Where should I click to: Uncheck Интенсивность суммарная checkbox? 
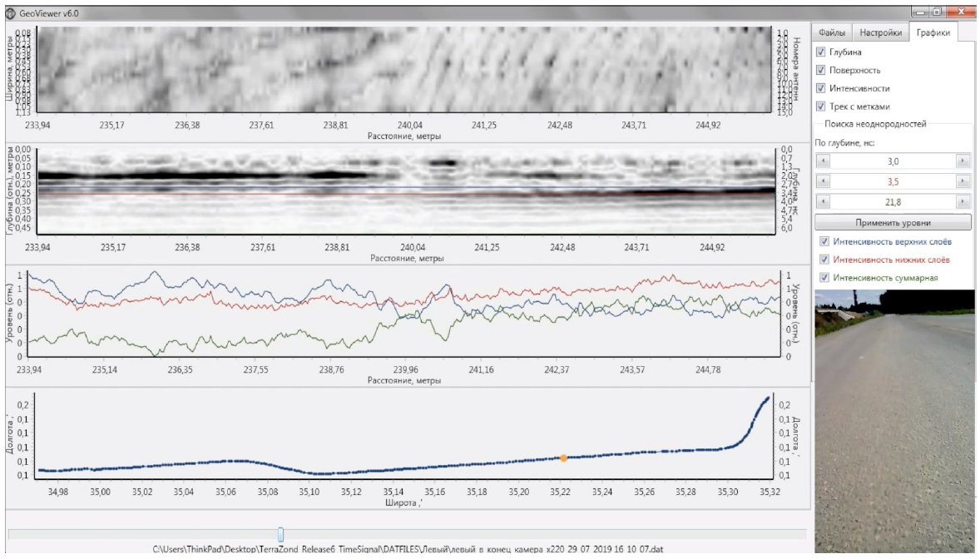(x=824, y=278)
